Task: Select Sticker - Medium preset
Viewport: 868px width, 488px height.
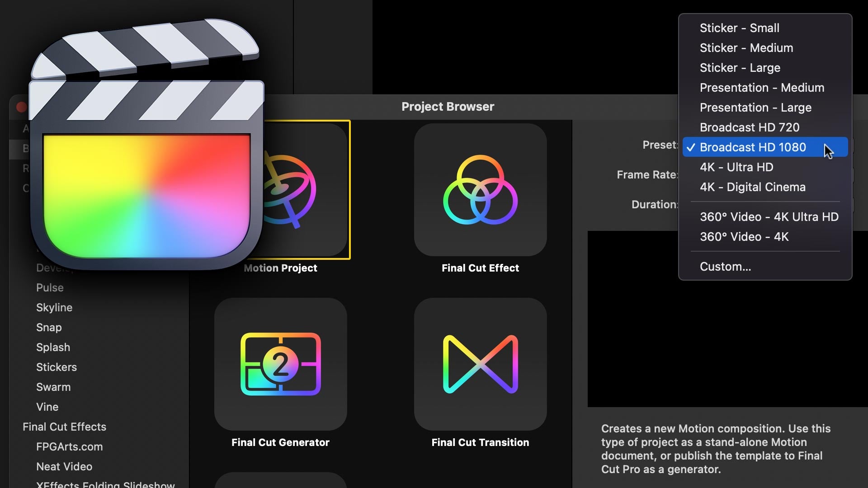Action: pos(746,48)
